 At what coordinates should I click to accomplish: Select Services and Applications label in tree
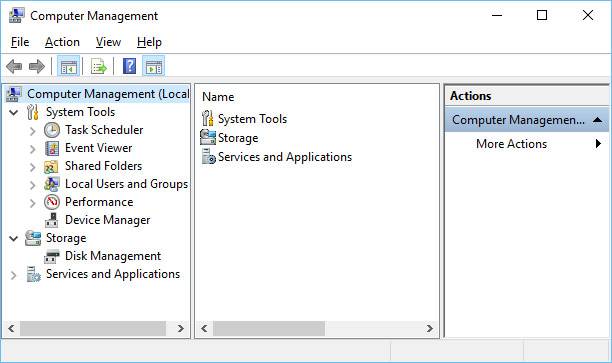click(113, 274)
